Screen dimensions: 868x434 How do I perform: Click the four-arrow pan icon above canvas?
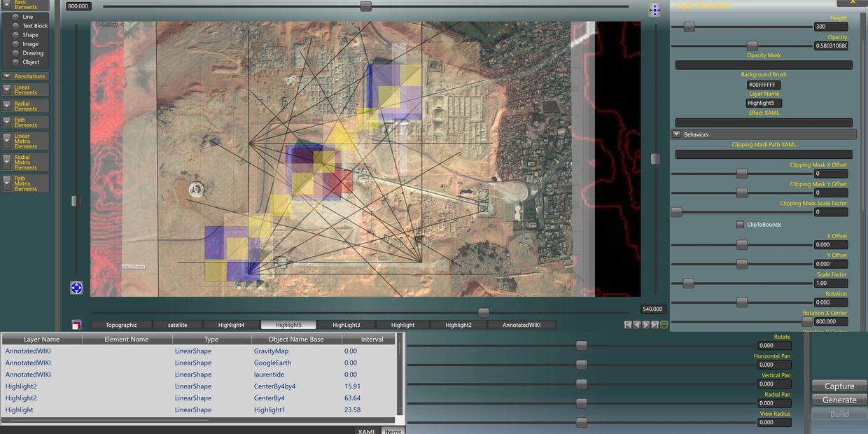654,10
